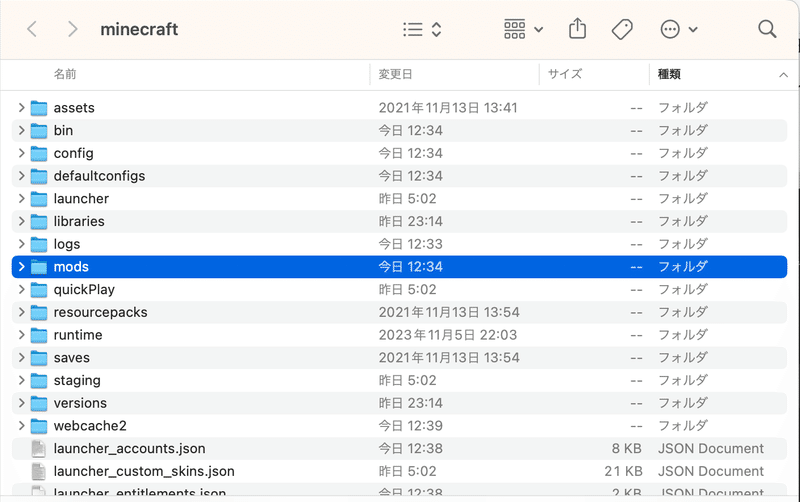Click the search magnifier icon
Screen dimensions: 800x502
coord(767,29)
